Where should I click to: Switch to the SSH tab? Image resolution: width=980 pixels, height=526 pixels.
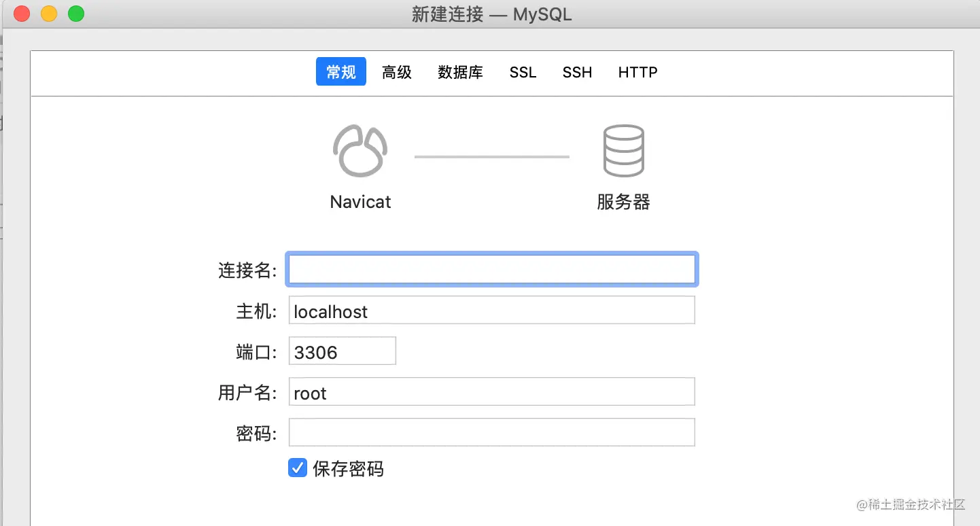click(577, 72)
